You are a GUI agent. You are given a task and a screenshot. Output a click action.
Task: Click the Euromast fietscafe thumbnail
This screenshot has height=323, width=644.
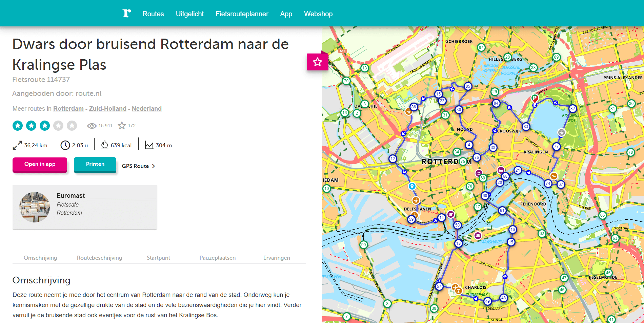point(34,207)
